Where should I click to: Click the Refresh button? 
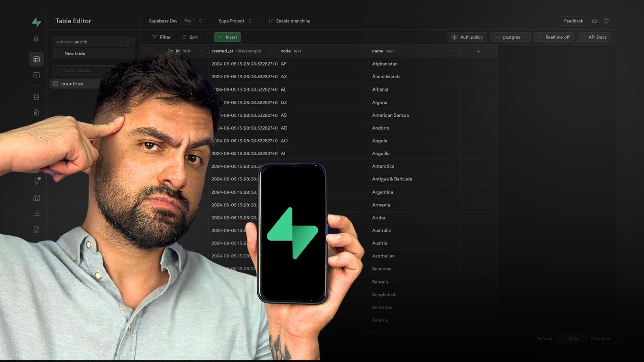point(544,339)
